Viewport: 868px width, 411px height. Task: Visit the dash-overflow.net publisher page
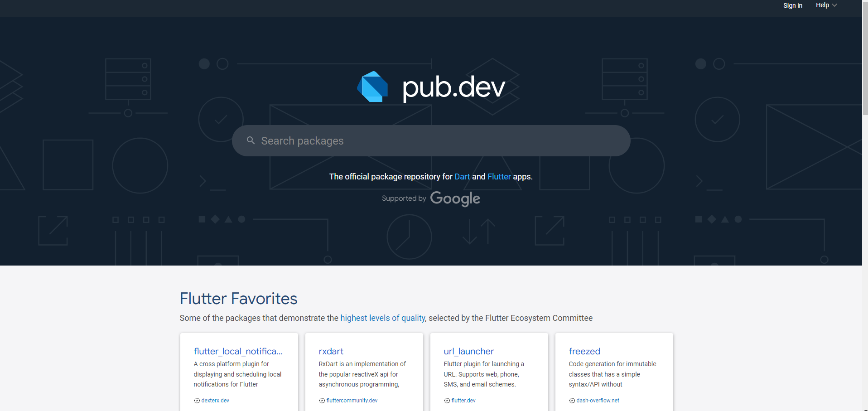pos(598,401)
